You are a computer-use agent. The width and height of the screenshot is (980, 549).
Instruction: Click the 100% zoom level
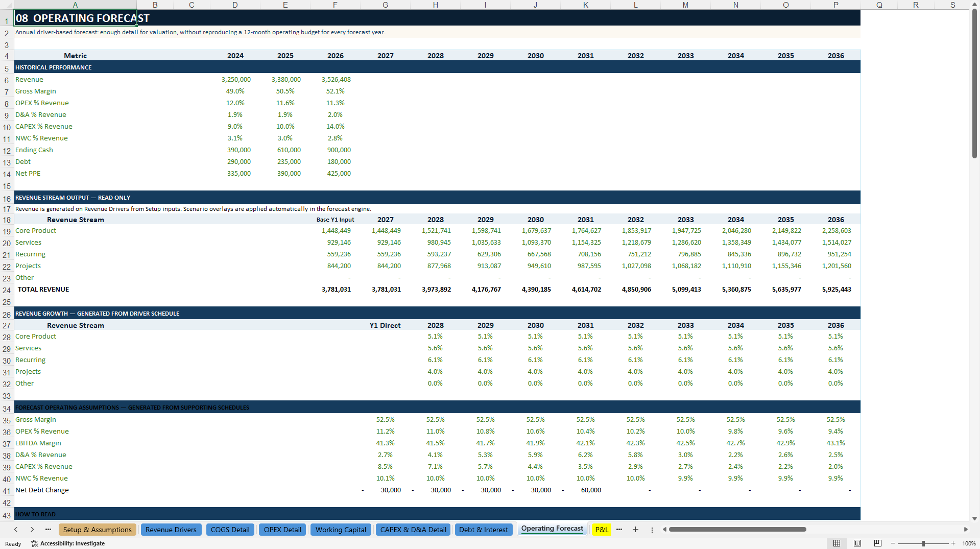click(x=969, y=543)
